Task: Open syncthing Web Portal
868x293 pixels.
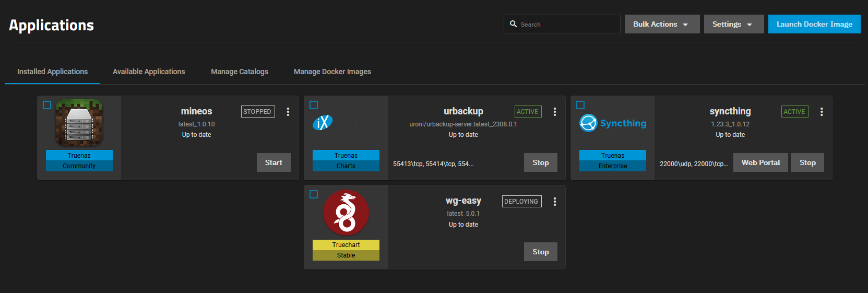Action: tap(760, 162)
